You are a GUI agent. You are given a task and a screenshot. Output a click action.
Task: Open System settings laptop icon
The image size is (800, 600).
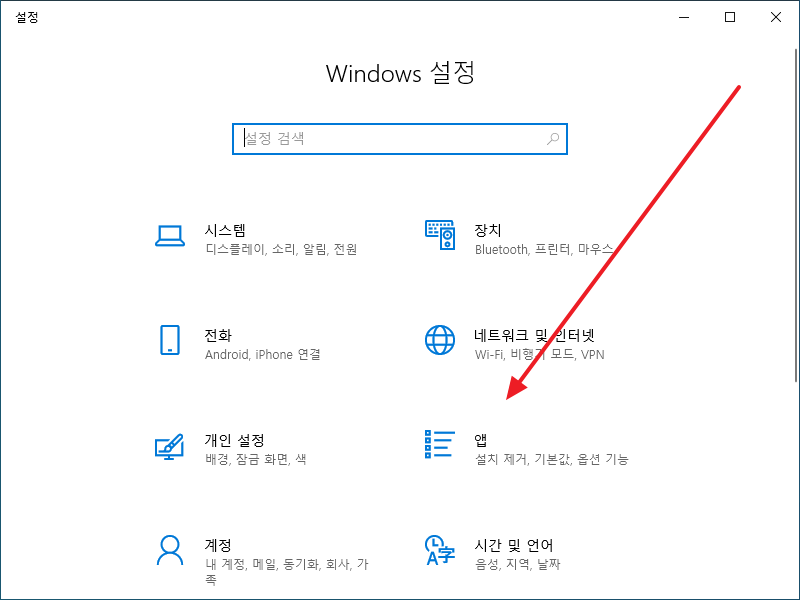pos(170,236)
